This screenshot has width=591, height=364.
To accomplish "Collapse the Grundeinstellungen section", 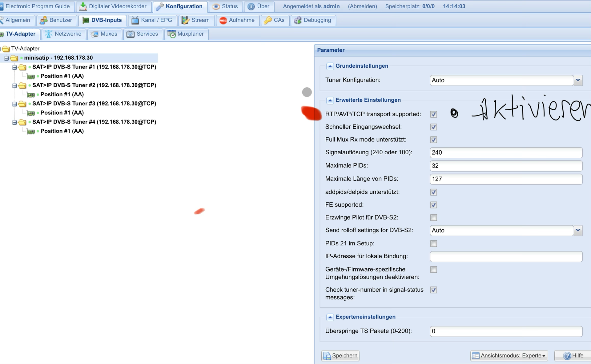I will [x=330, y=66].
